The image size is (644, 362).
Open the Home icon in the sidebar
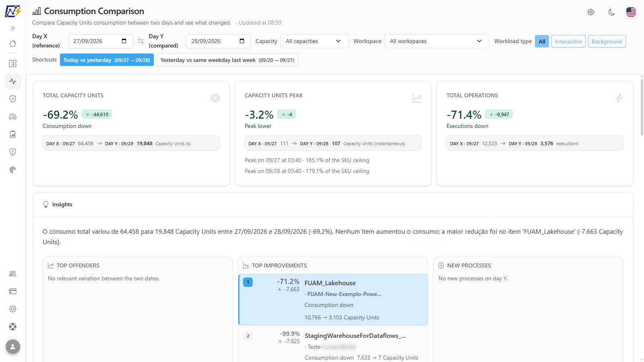(13, 43)
